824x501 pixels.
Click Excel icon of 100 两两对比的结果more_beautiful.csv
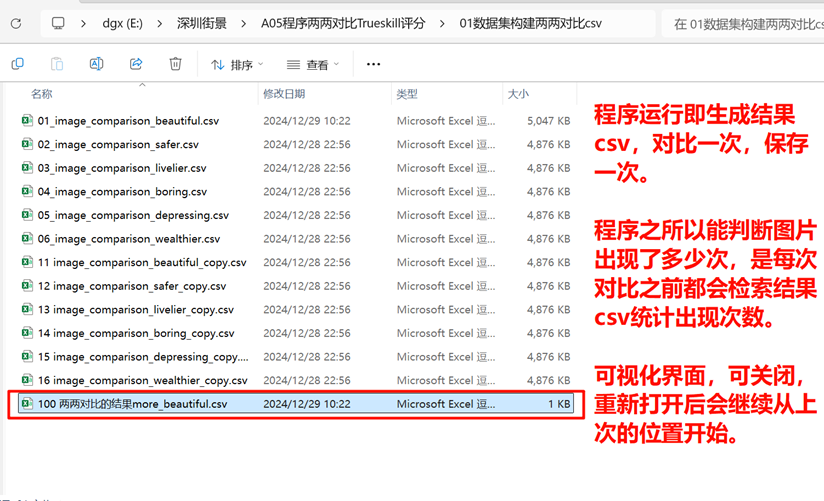[x=27, y=404]
